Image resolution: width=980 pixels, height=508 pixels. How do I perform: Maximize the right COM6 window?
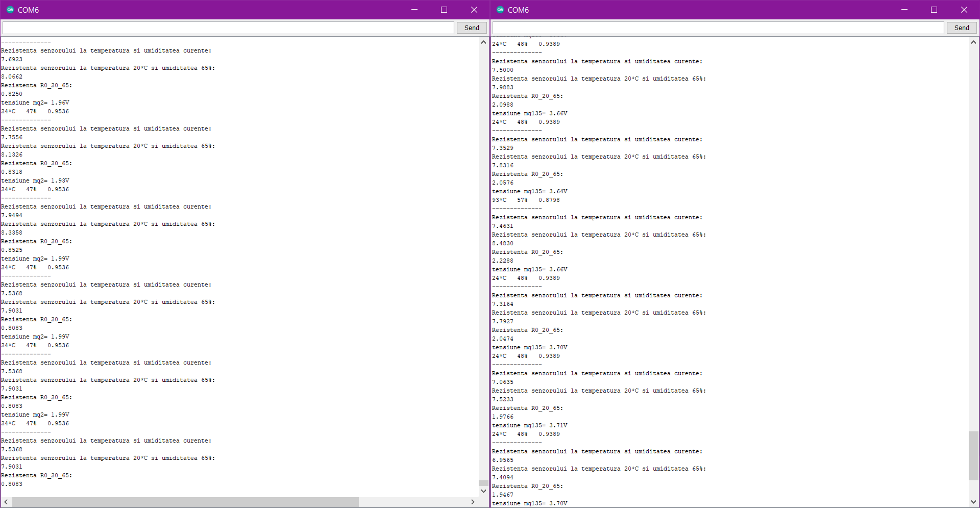[934, 10]
